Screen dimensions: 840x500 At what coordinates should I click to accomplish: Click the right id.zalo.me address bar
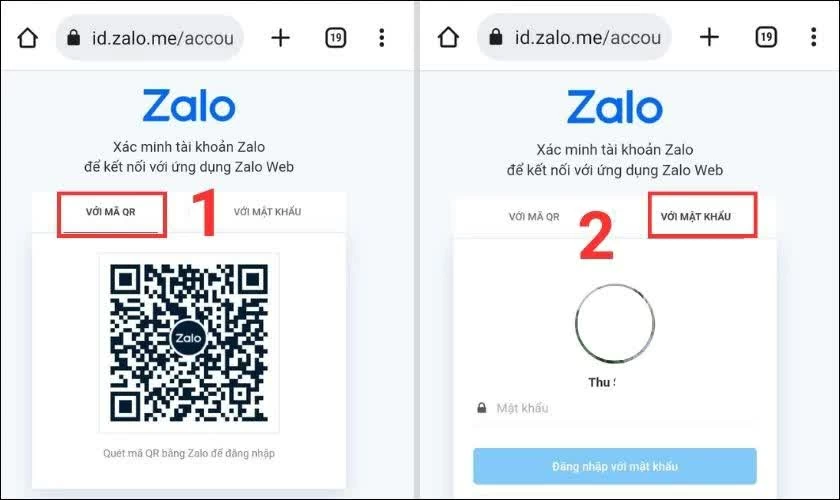point(574,37)
